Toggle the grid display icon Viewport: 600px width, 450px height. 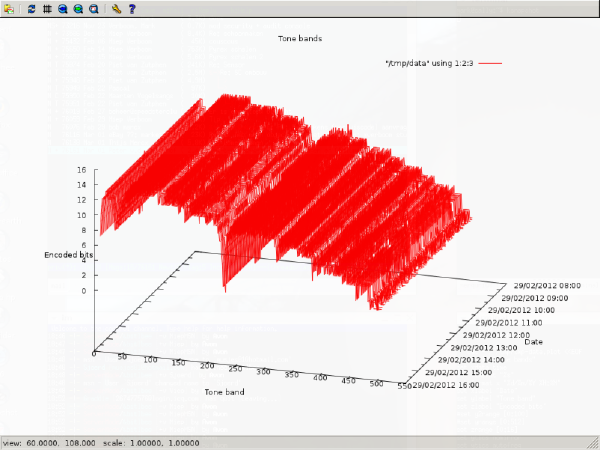[47, 9]
